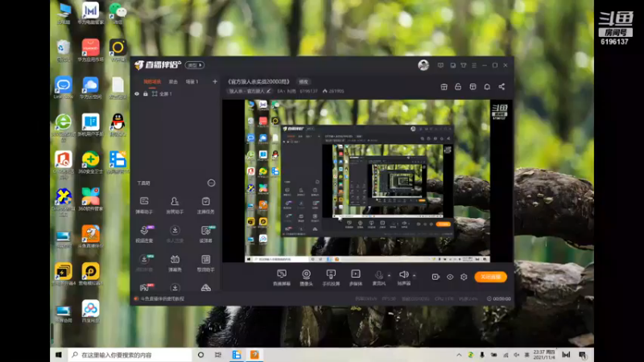This screenshot has height=362, width=644.
Task: Click the skin shirt icon in title bar
Action: (x=464, y=65)
